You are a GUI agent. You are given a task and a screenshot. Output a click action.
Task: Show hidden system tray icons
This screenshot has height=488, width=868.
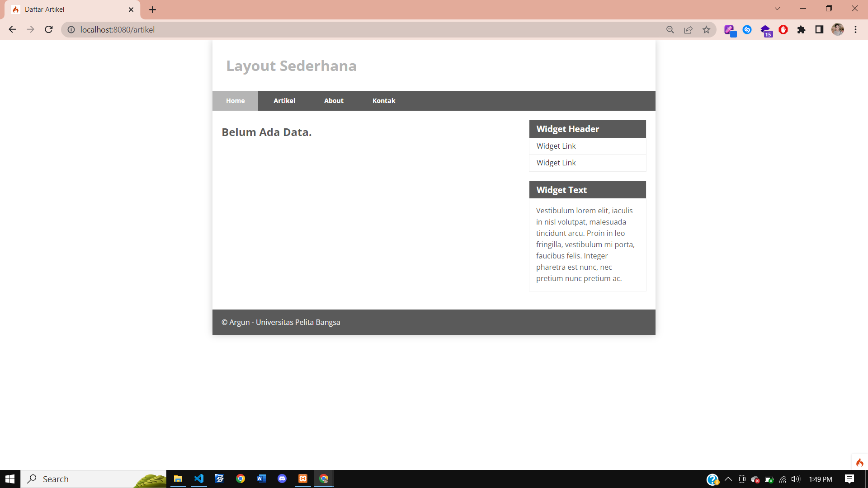(728, 479)
